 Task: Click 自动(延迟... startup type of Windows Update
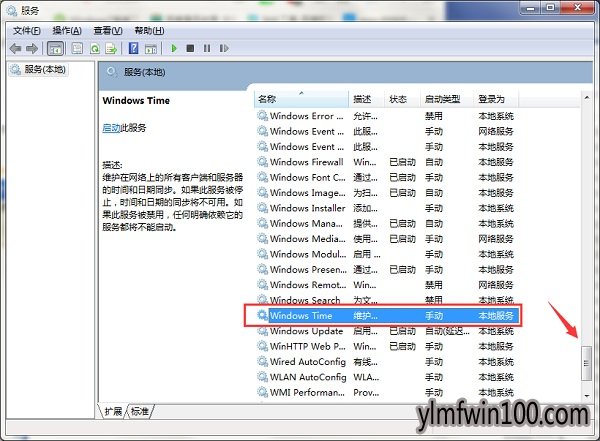[447, 331]
